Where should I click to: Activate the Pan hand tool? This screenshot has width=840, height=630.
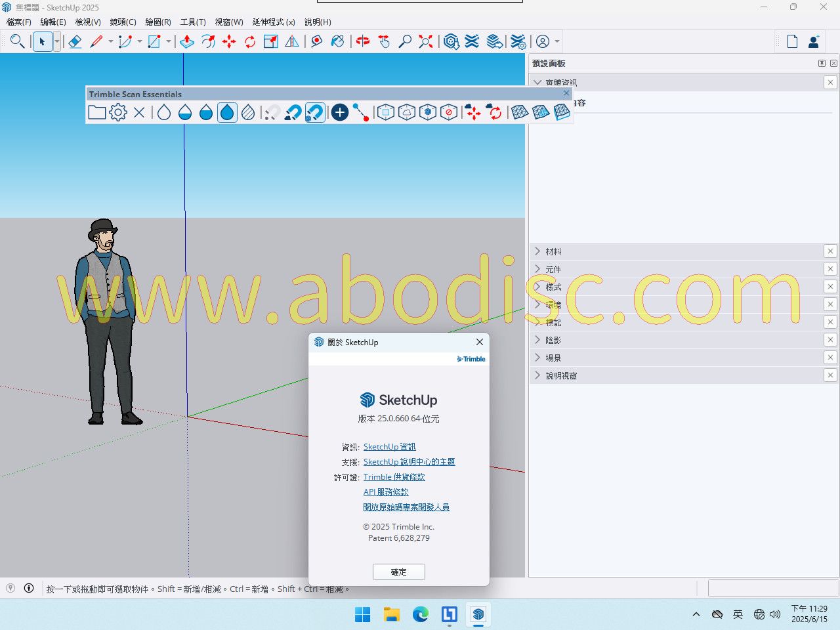pyautogui.click(x=384, y=41)
